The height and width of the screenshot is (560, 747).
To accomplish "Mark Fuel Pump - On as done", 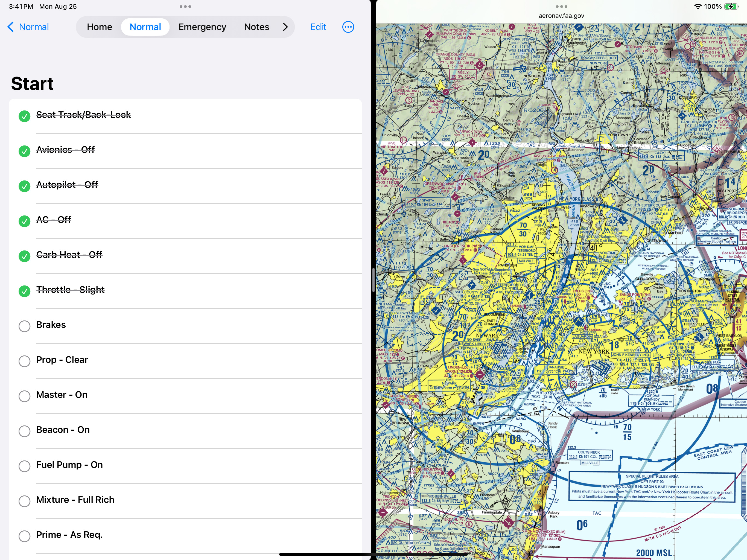I will (24, 466).
